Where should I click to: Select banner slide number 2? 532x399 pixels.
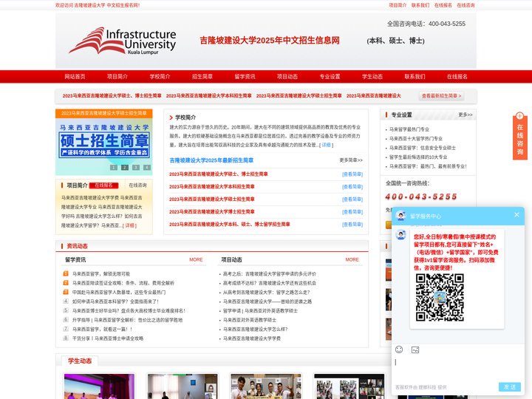click(x=125, y=167)
